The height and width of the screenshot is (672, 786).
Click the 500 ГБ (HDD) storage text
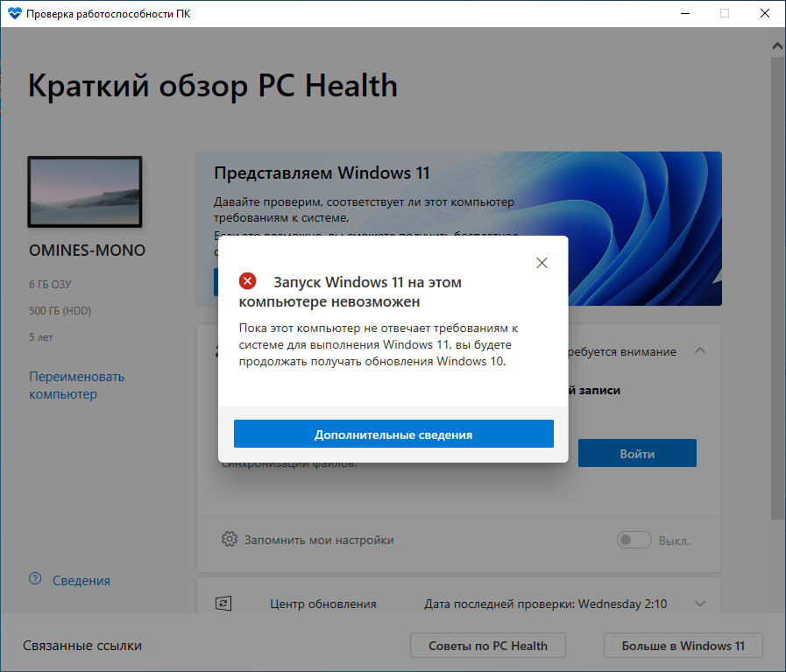click(x=60, y=311)
